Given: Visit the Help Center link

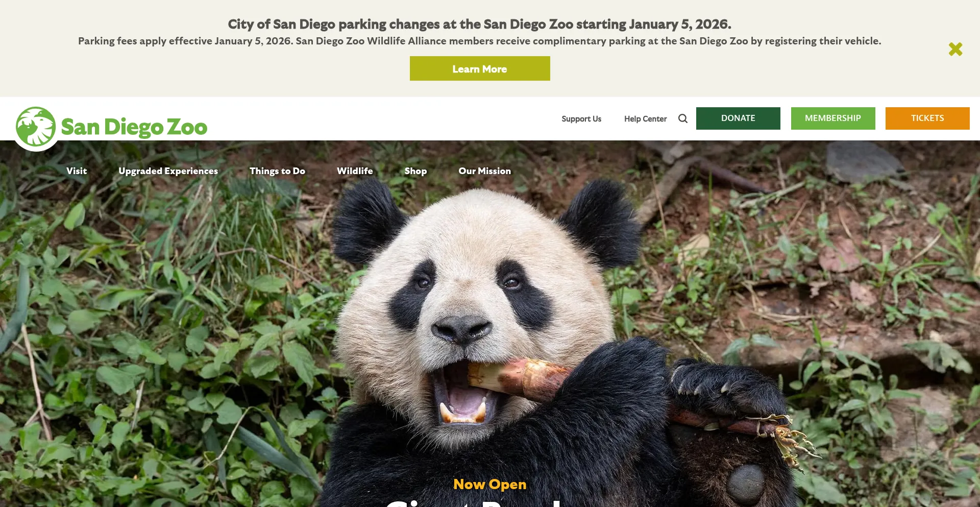Looking at the screenshot, I should tap(645, 119).
